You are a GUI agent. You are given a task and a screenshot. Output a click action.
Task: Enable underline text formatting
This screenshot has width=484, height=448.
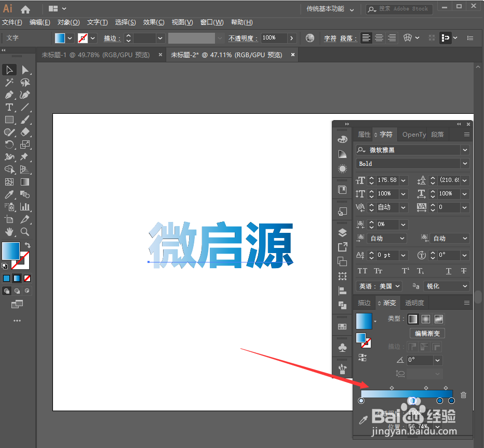tap(448, 271)
